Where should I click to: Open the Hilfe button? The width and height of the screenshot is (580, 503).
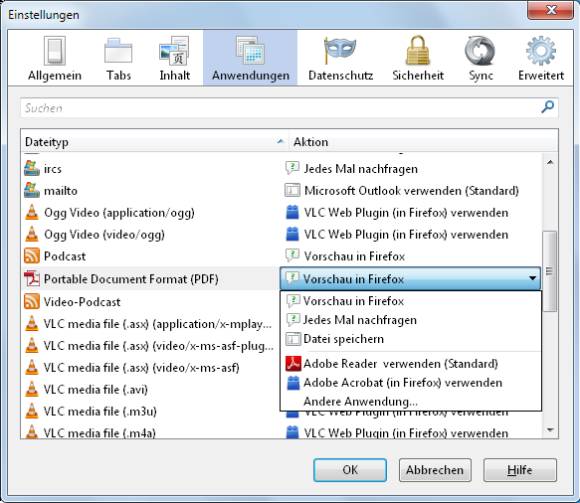coord(520,470)
